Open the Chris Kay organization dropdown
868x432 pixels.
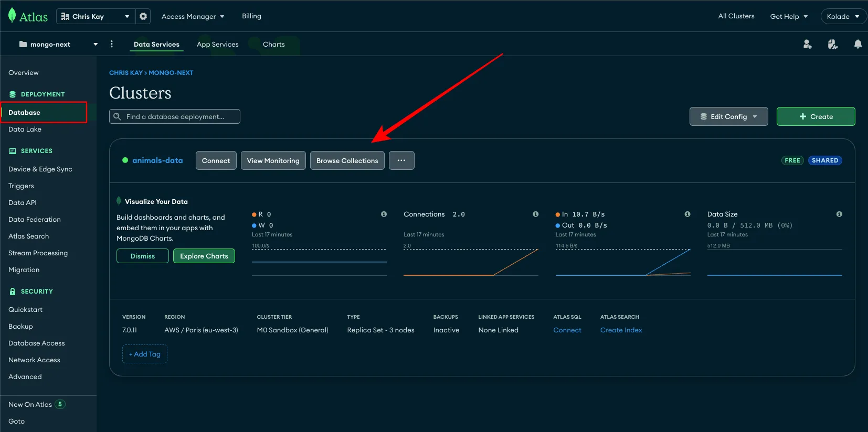96,16
